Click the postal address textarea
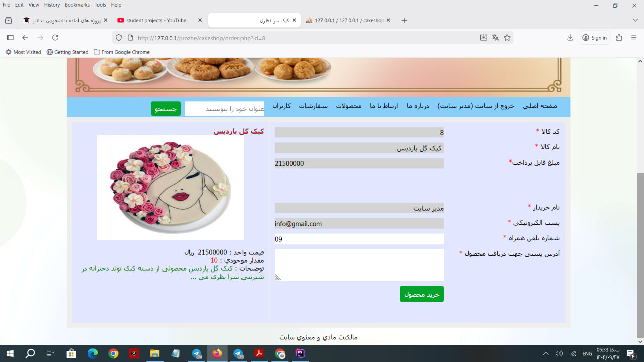This screenshot has height=362, width=644. [359, 265]
